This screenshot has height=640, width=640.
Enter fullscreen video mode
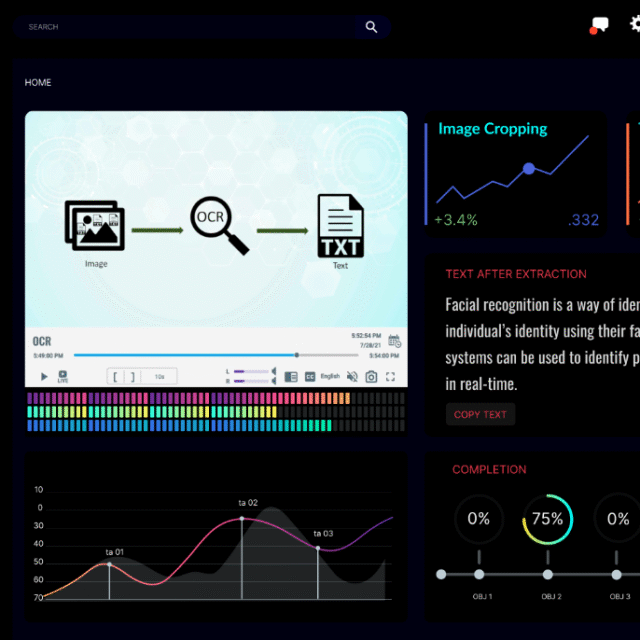pos(390,376)
